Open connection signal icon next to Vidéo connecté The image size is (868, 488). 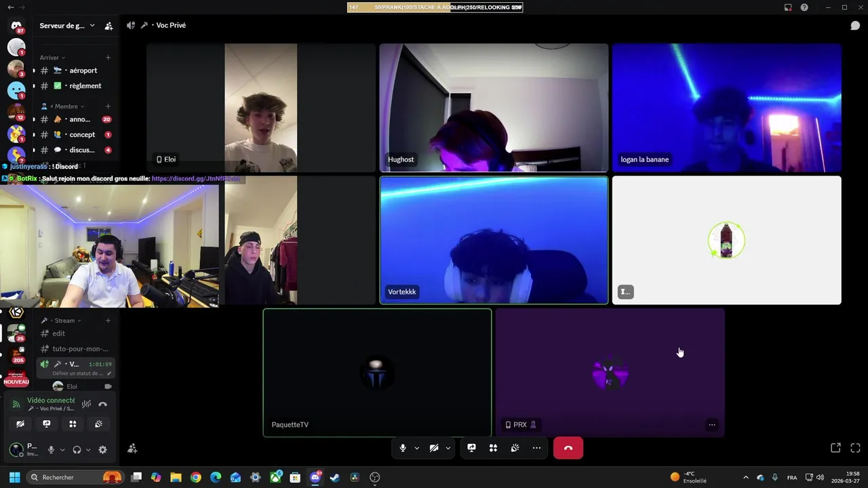[16, 404]
